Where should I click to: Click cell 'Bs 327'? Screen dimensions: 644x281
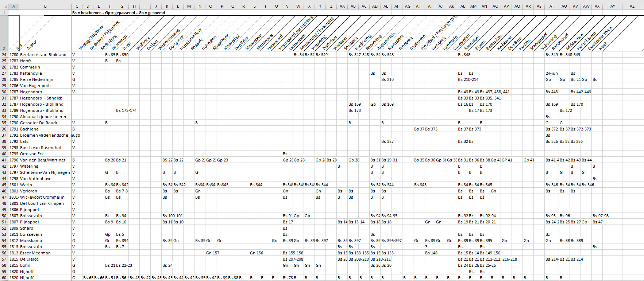pos(387,141)
